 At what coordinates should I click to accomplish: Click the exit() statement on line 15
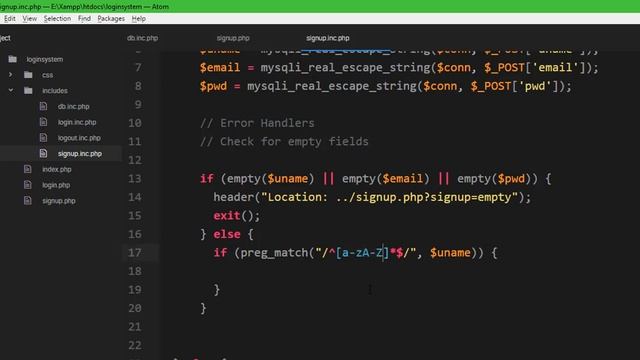[x=236, y=216]
